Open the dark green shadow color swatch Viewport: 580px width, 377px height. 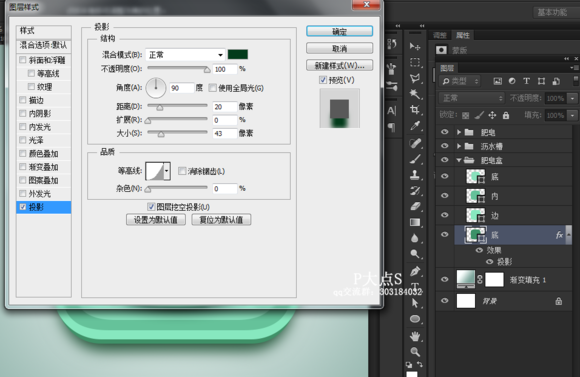pos(238,54)
